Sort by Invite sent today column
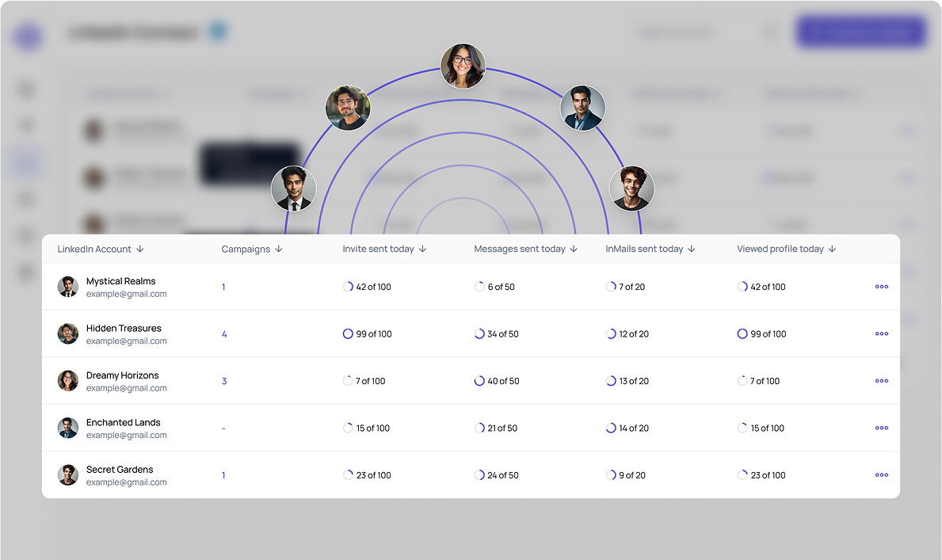 [422, 249]
